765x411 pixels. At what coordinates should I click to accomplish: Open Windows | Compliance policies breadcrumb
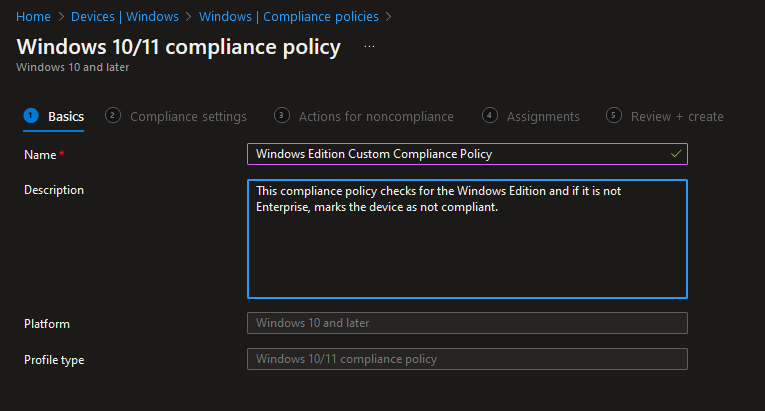coord(288,17)
